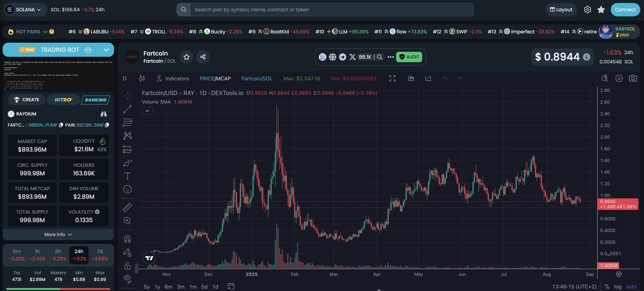644x291 pixels.
Task: Open the Layout options
Action: coord(561,10)
